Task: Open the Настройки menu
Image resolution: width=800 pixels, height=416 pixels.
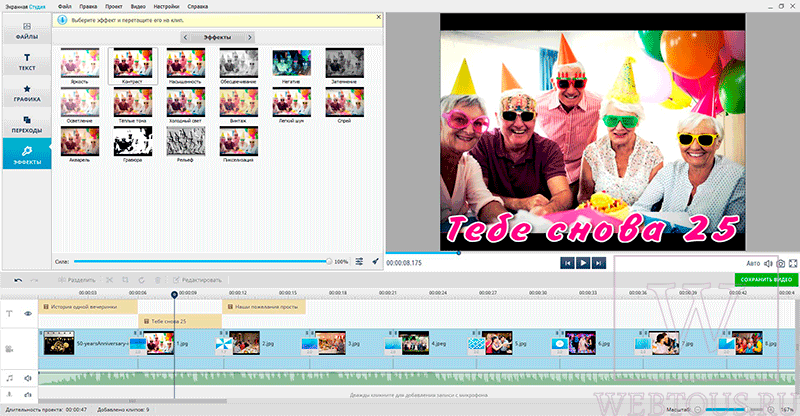Action: click(x=166, y=7)
